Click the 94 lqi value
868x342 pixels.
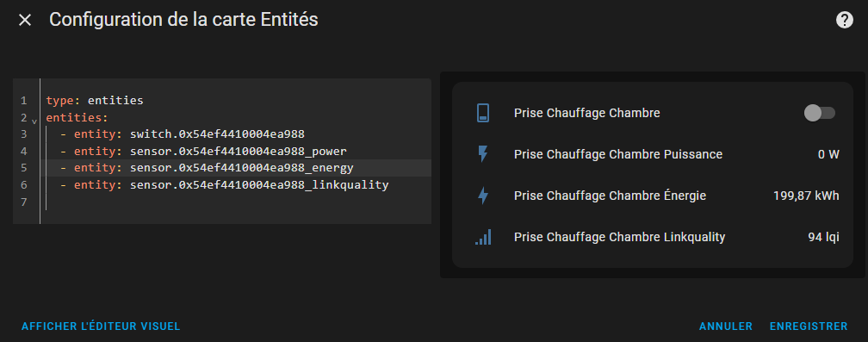click(823, 238)
